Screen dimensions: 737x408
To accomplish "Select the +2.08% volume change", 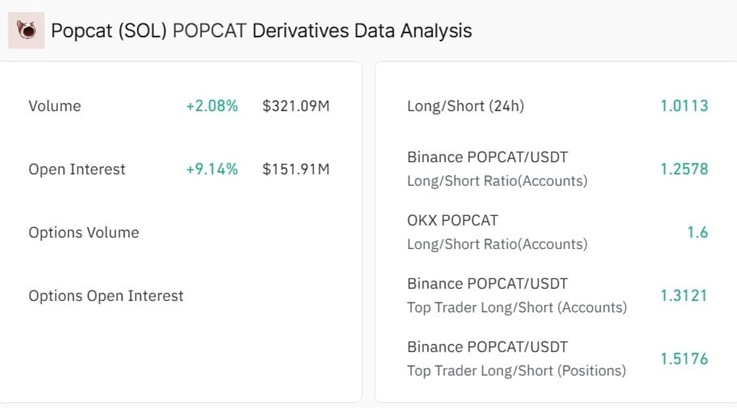I will tap(212, 106).
